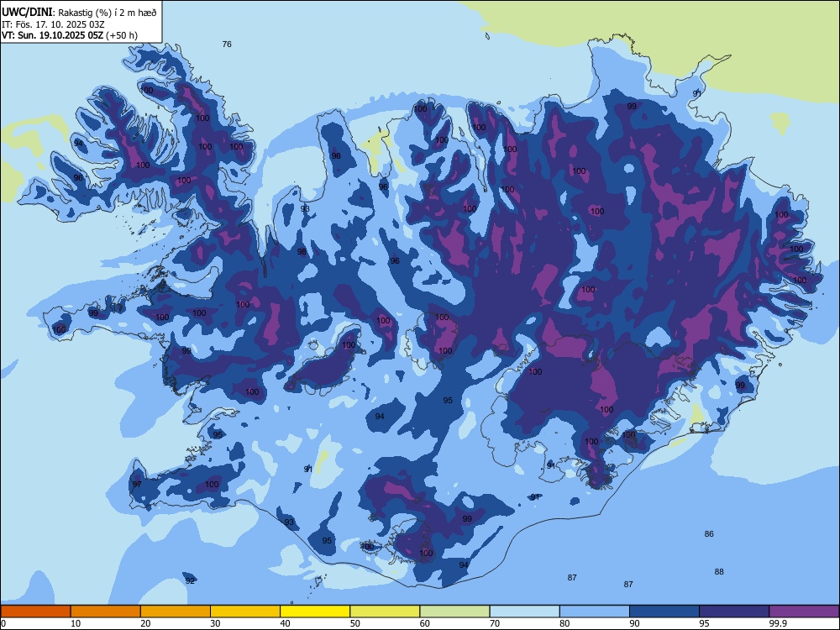The height and width of the screenshot is (630, 840).
Task: Click the "97" humidity value on the map
Action: [137, 485]
